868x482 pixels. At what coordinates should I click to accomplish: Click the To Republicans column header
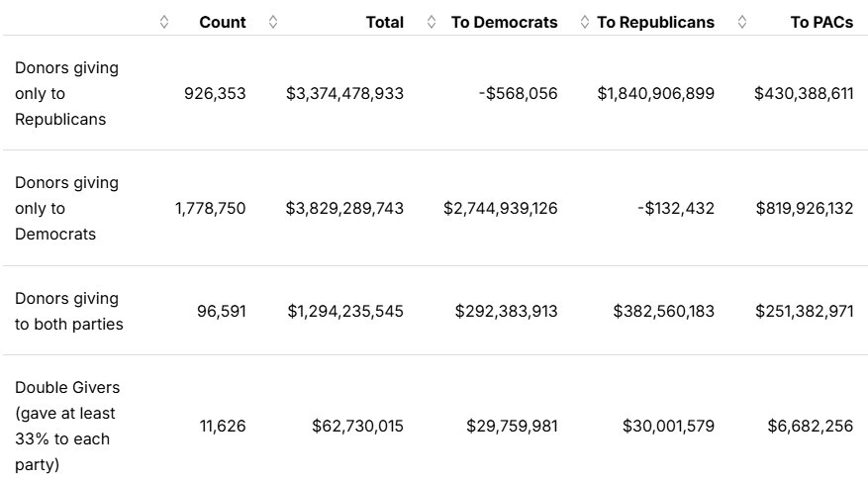click(655, 22)
